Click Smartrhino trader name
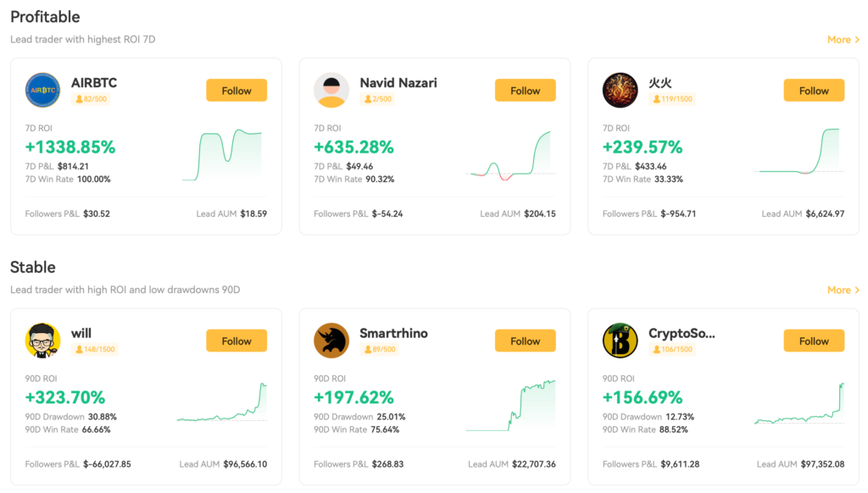 pos(393,333)
